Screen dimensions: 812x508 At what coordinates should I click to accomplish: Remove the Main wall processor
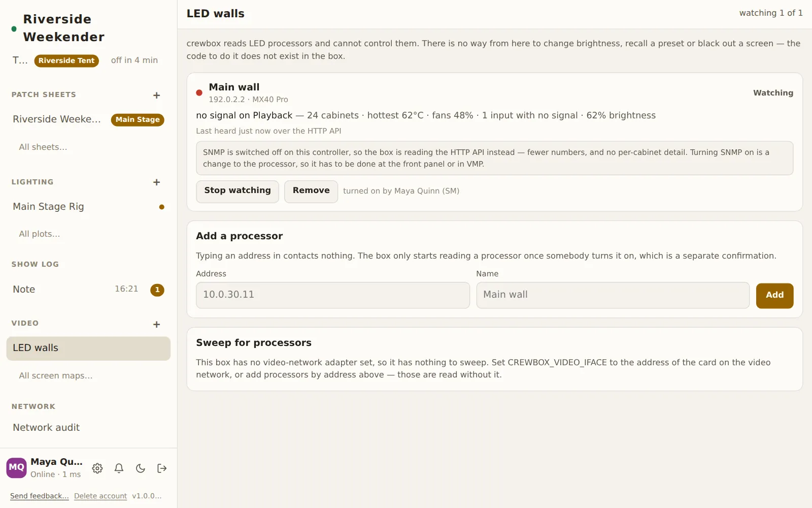coord(311,191)
